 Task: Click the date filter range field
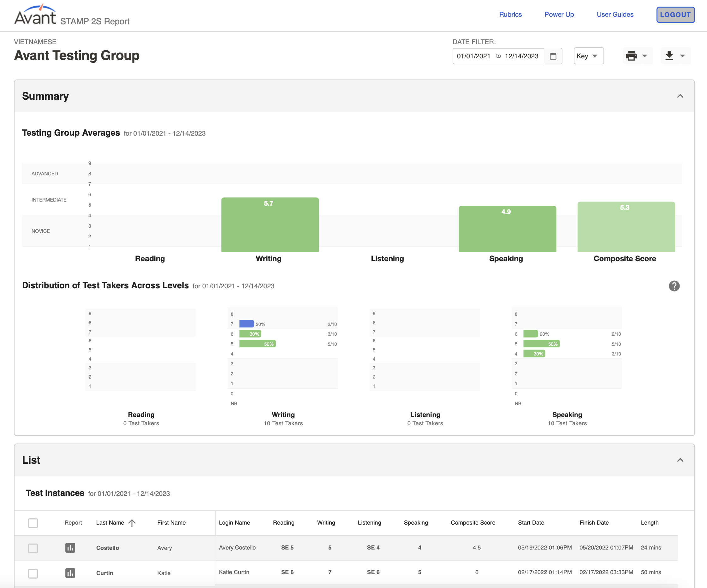click(507, 56)
